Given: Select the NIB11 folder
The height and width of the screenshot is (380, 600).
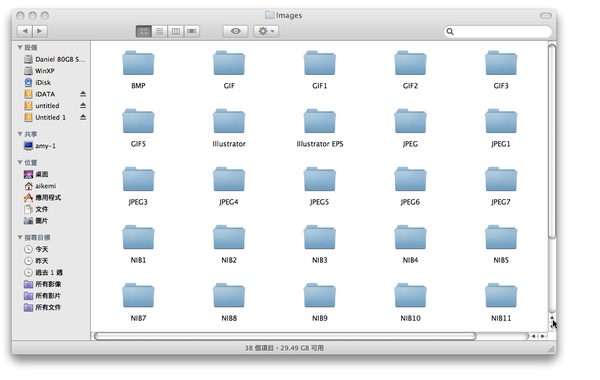Looking at the screenshot, I should [x=501, y=296].
